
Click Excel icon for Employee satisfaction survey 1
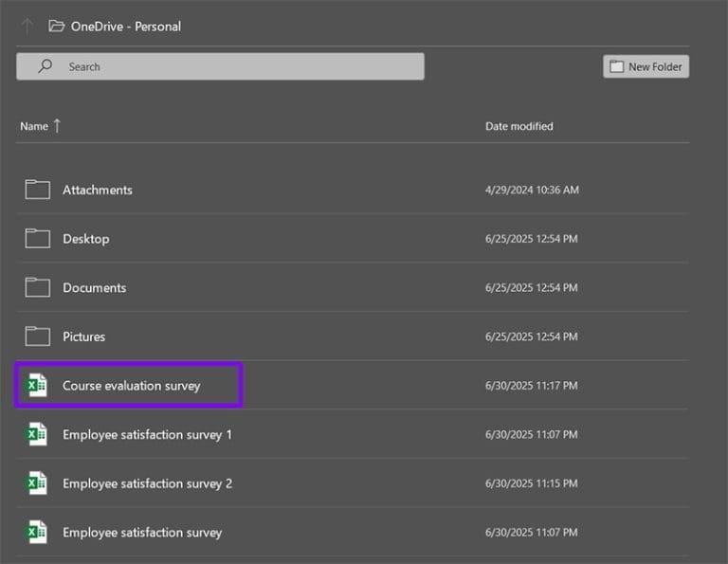pyautogui.click(x=36, y=435)
